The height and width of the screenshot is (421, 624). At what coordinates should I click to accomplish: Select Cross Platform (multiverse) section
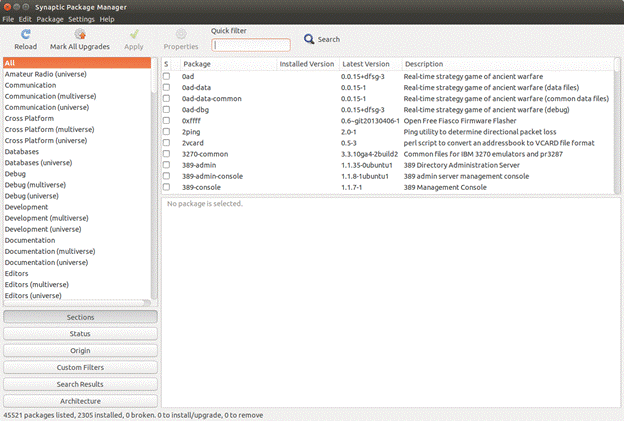(x=77, y=129)
